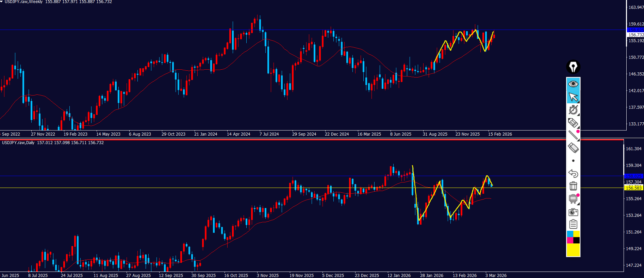Image resolution: width=644 pixels, height=278 pixels.
Task: Expand the whiteboard easel options
Action: coord(573,199)
